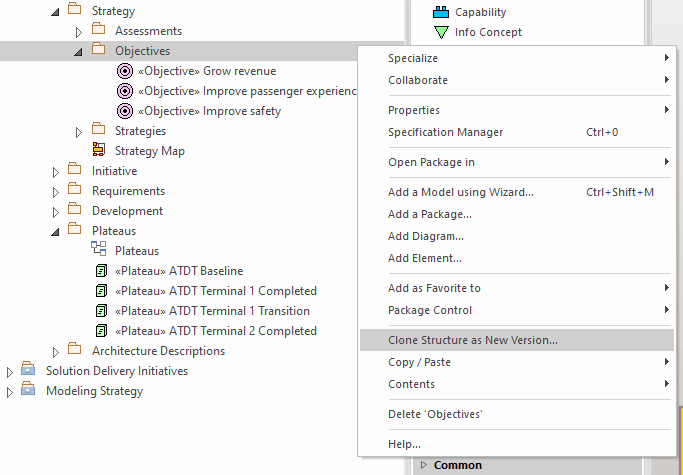Click the Grow revenue objective target icon
This screenshot has width=683, height=475.
coord(125,71)
